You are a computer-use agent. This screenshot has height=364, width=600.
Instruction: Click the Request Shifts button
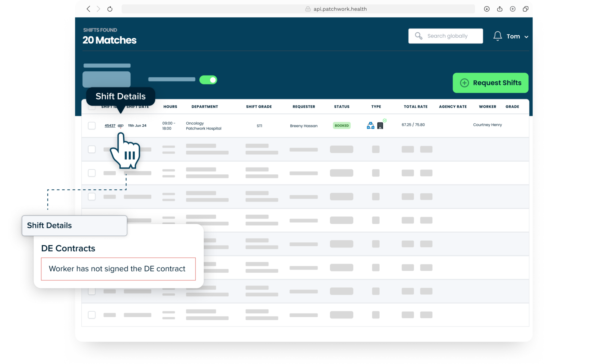click(x=490, y=83)
